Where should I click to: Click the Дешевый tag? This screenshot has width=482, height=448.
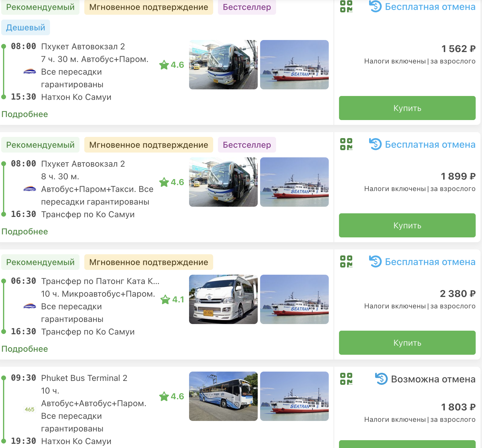pos(26,28)
